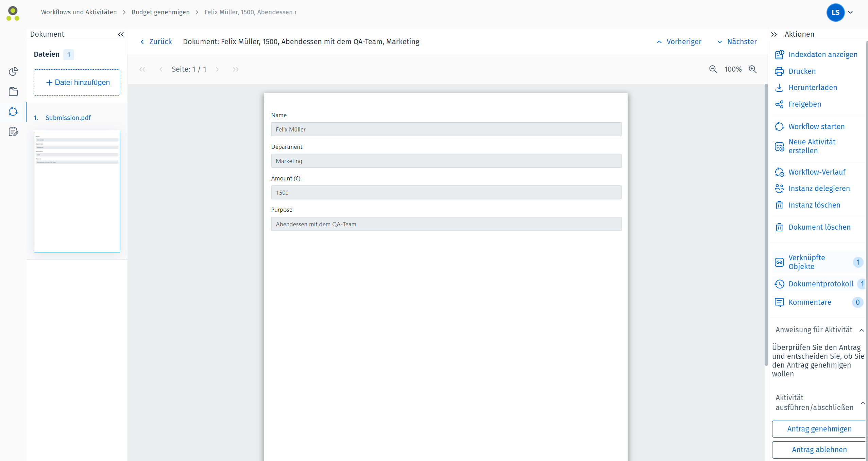Zoom in with the magnifier plus
Screen dimensions: 868x461
click(753, 69)
